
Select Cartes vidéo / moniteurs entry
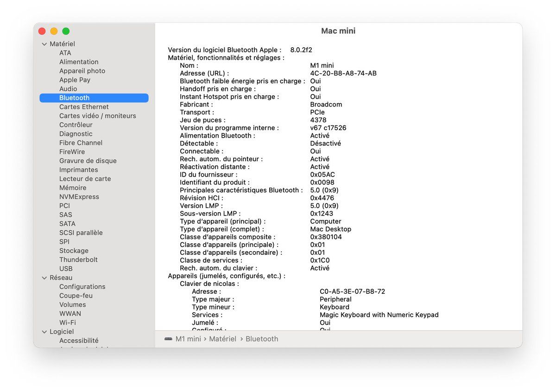click(x=97, y=116)
